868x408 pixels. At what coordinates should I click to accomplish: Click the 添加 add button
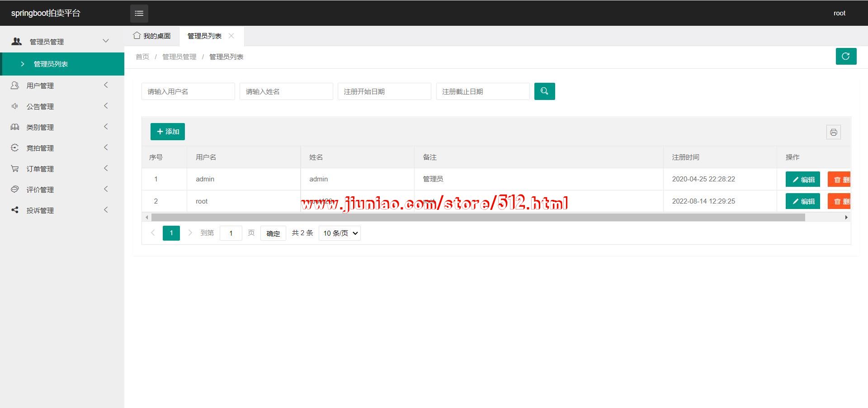(168, 132)
